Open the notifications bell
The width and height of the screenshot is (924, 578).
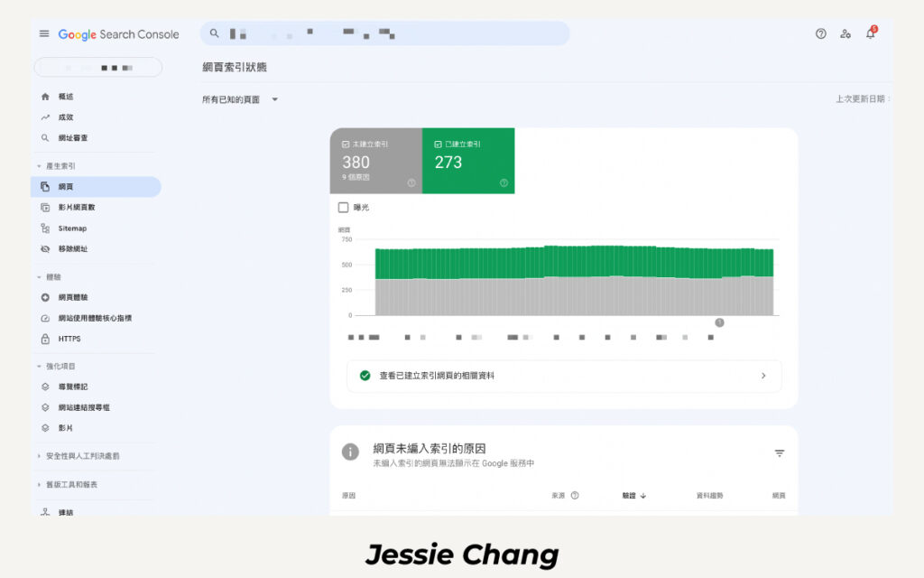871,33
